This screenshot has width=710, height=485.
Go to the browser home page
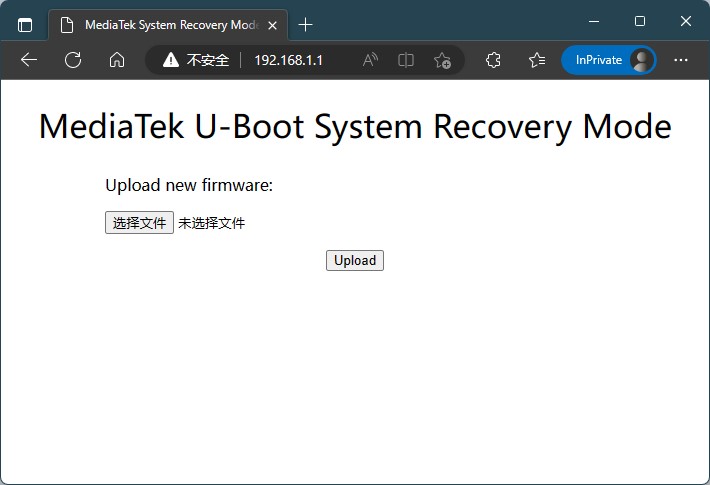[117, 60]
